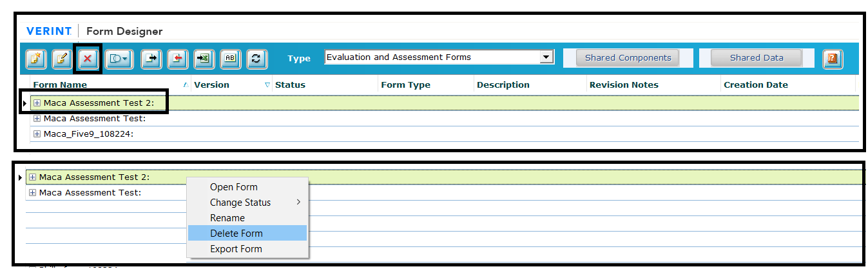Choose Delete Form from context menu
The height and width of the screenshot is (269, 868).
[247, 234]
